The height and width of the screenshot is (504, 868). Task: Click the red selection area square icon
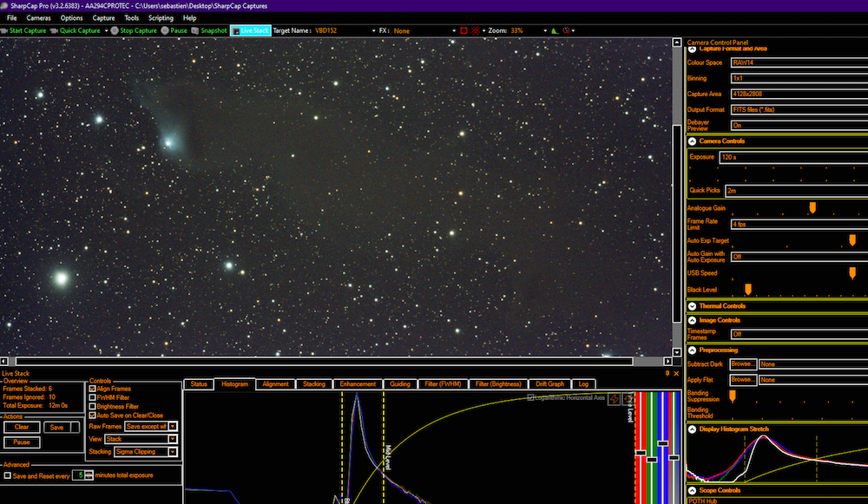point(464,30)
